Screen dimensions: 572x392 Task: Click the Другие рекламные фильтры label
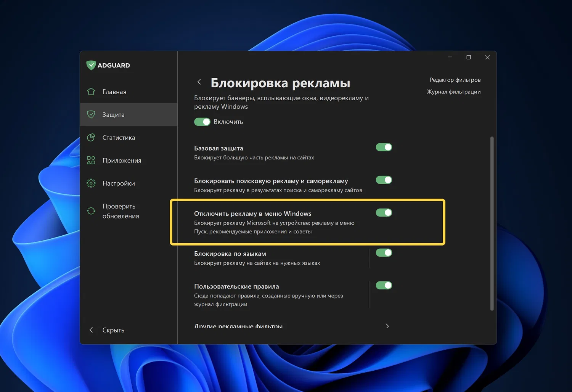238,326
